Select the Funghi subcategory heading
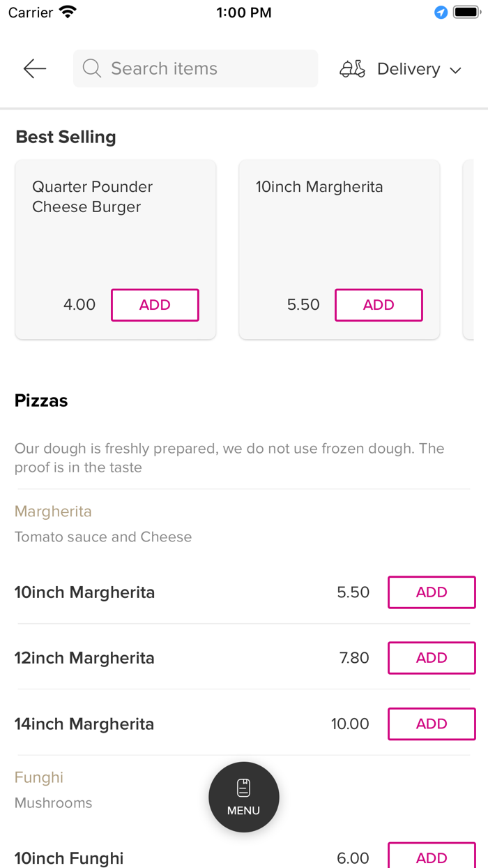The height and width of the screenshot is (868, 488). 39,777
